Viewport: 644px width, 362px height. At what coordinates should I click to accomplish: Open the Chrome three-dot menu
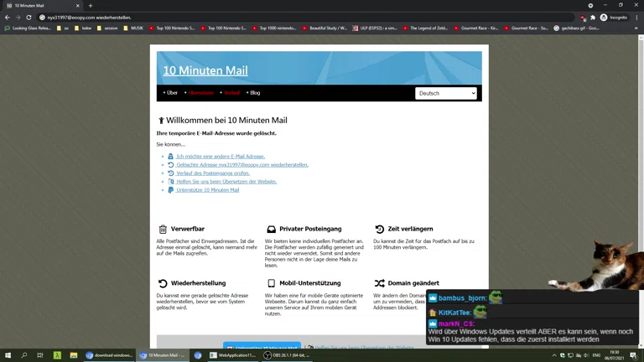point(636,18)
